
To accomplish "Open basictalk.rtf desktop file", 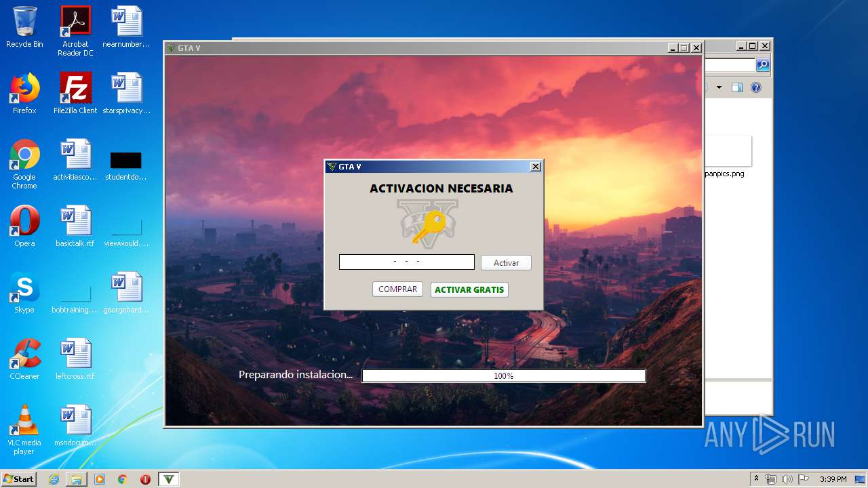I will point(75,226).
